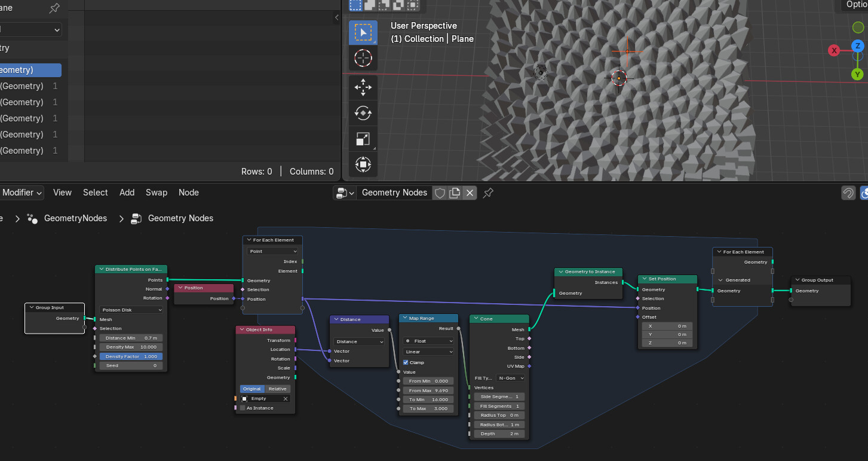Unlink the Geometry Nodes data-block
Viewport: 868px width, 461px height.
point(470,193)
